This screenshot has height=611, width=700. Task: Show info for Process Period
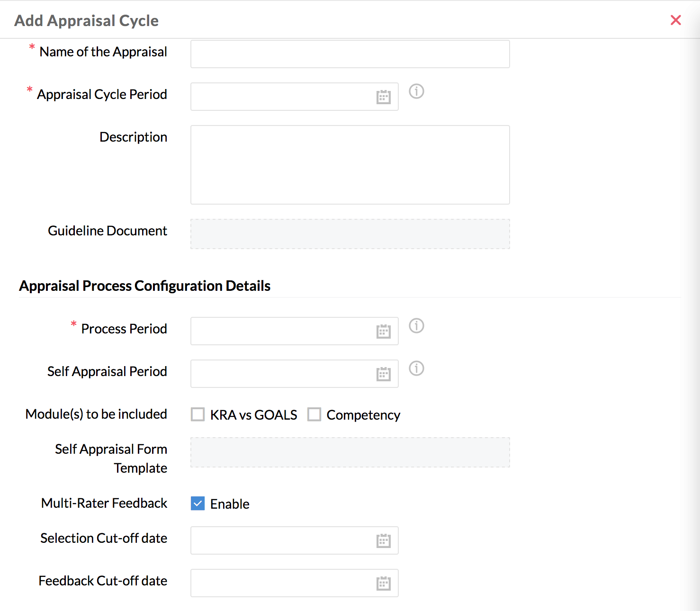[x=416, y=326]
